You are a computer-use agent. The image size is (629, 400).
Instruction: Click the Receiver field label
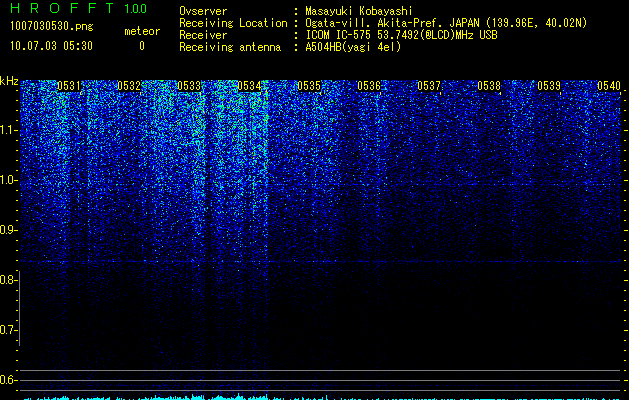[x=203, y=35]
